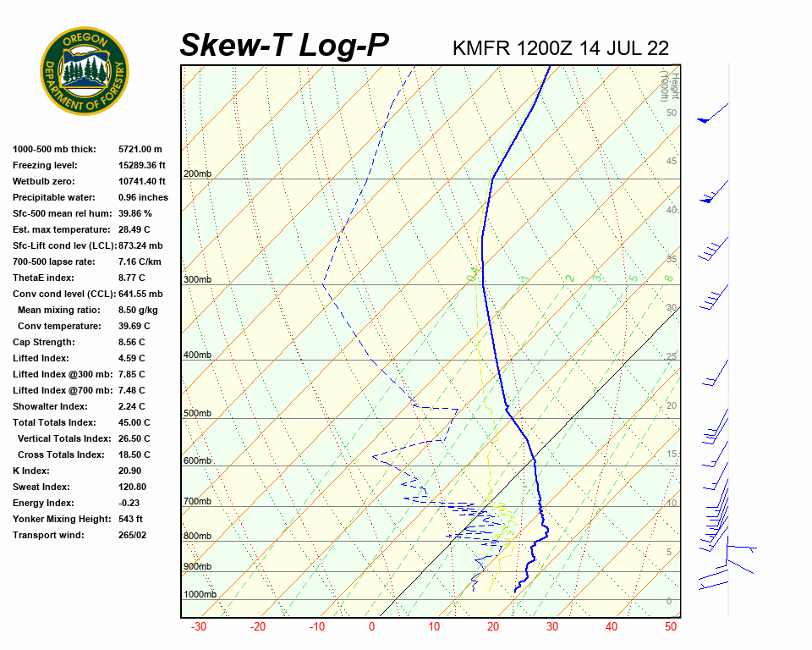Click the Cap Strength row label
The height and width of the screenshot is (650, 812).
43,342
